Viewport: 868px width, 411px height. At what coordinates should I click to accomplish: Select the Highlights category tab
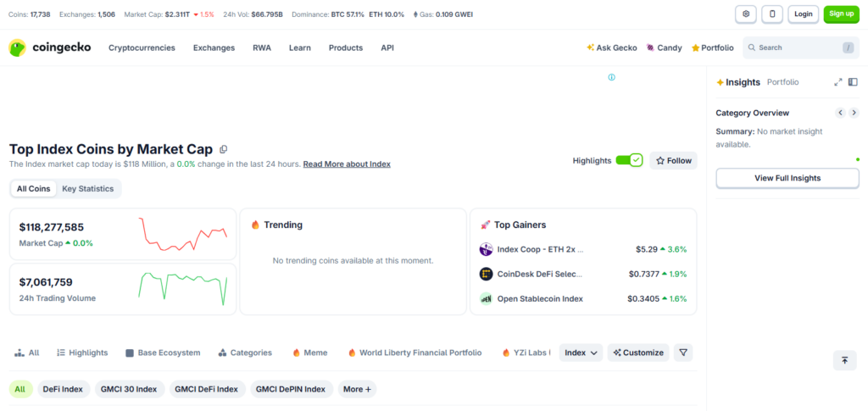point(82,353)
